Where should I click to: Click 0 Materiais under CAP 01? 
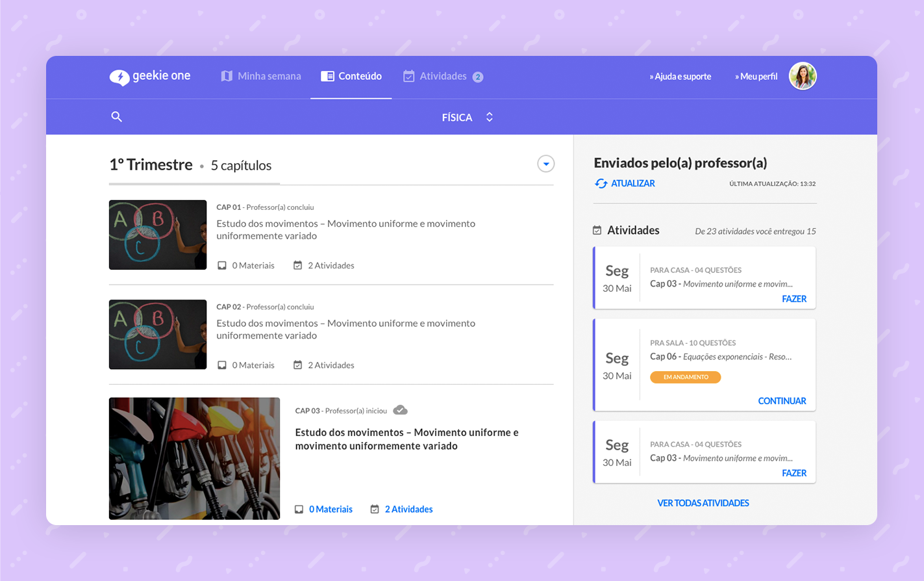point(253,266)
